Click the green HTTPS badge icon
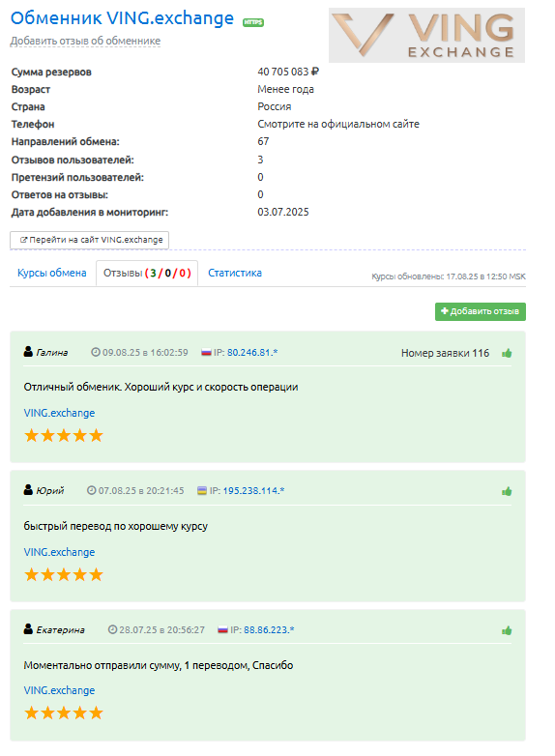Screen dimensions: 555x756 pyautogui.click(x=253, y=22)
